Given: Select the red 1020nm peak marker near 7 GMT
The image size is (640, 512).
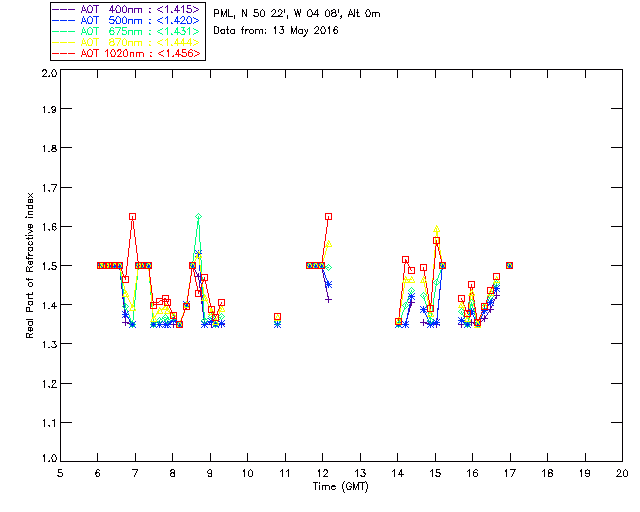Looking at the screenshot, I should click(x=132, y=216).
